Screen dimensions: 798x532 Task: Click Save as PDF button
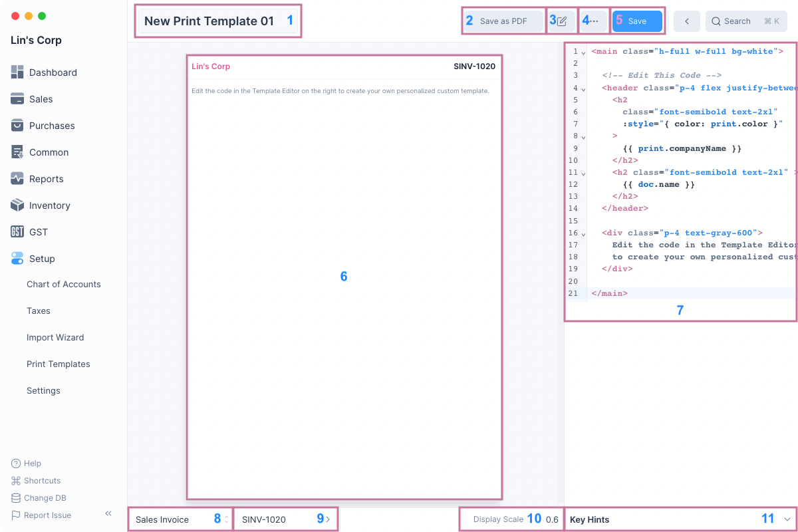click(x=503, y=21)
